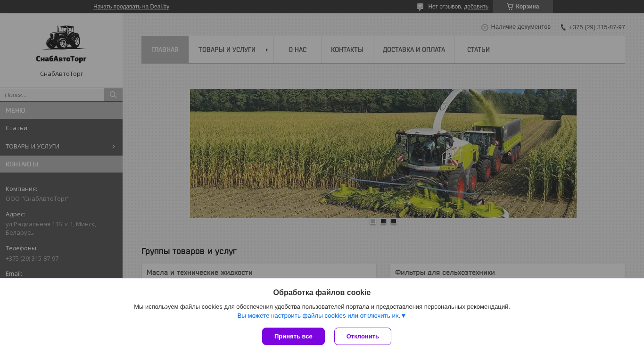The width and height of the screenshot is (644, 362).
Task: Open Фильтры для сельхозтехники group
Action: pos(445,272)
